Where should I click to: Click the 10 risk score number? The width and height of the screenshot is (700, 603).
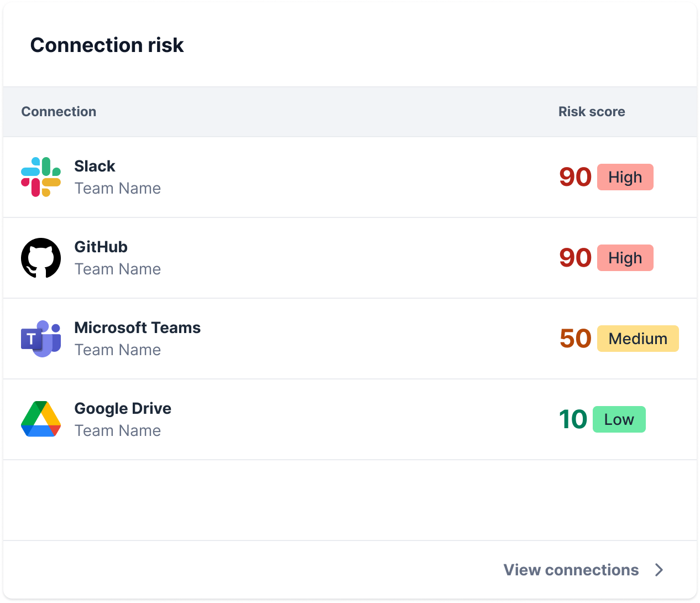coord(573,419)
